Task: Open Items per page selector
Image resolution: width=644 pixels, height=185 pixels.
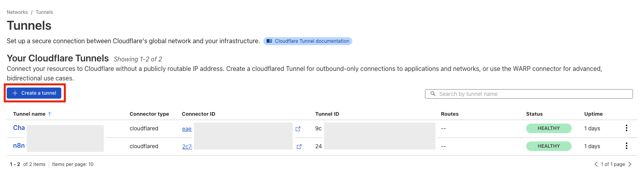Action: coord(73,164)
